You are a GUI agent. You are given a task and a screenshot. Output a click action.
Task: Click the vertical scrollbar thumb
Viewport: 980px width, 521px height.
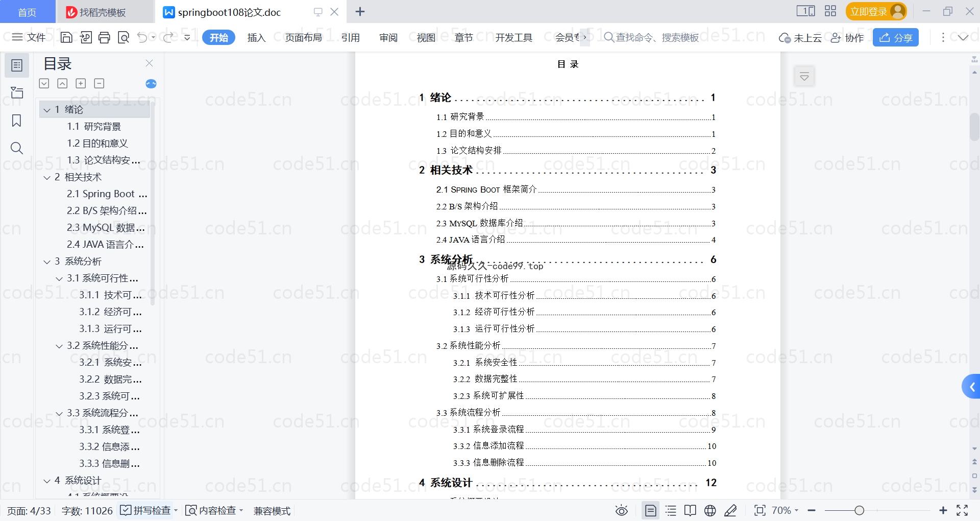tap(974, 127)
